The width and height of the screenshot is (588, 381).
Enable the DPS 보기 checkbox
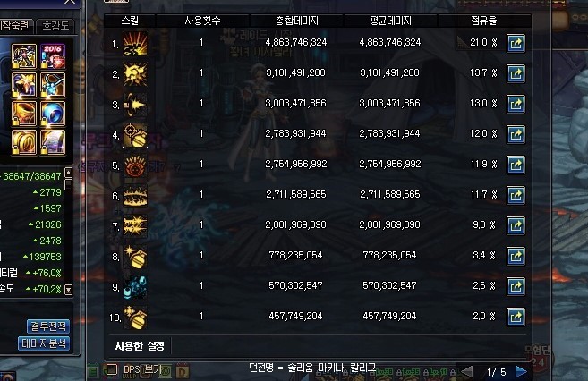[111, 369]
